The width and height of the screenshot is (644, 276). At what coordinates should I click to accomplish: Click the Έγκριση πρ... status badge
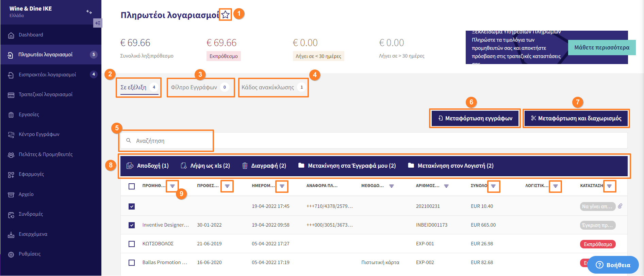tap(598, 225)
